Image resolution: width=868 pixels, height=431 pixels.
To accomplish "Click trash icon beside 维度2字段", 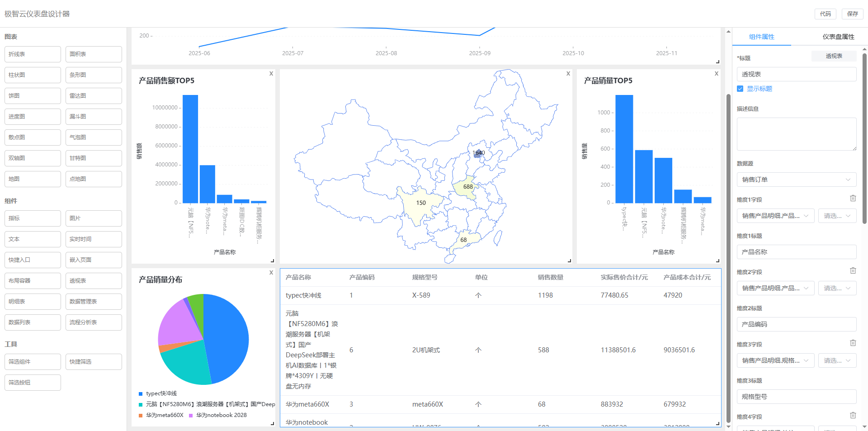I will tap(853, 270).
